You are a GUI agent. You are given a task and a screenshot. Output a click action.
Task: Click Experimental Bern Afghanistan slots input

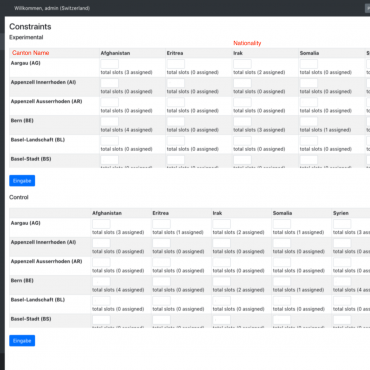pyautogui.click(x=110, y=122)
